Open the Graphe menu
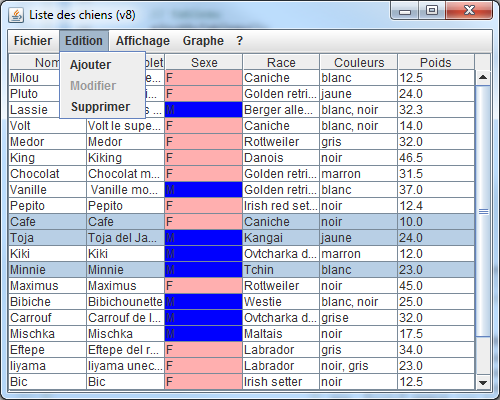This screenshot has width=500, height=400. click(203, 41)
